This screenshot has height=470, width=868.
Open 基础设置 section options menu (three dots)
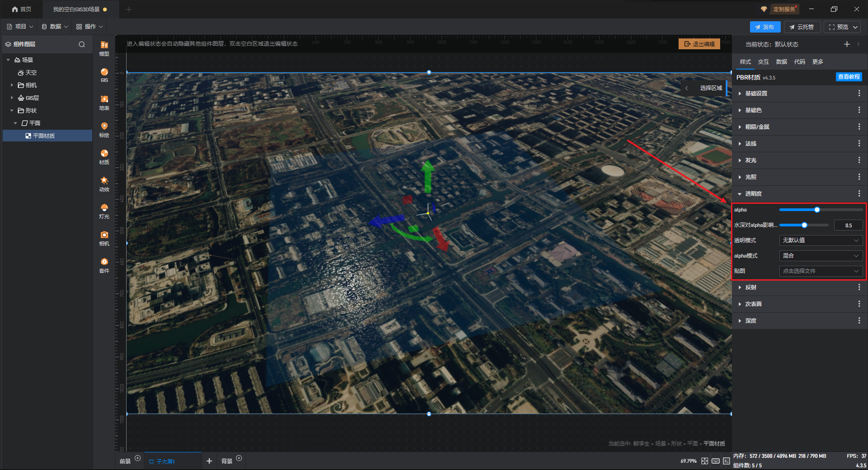[x=859, y=93]
